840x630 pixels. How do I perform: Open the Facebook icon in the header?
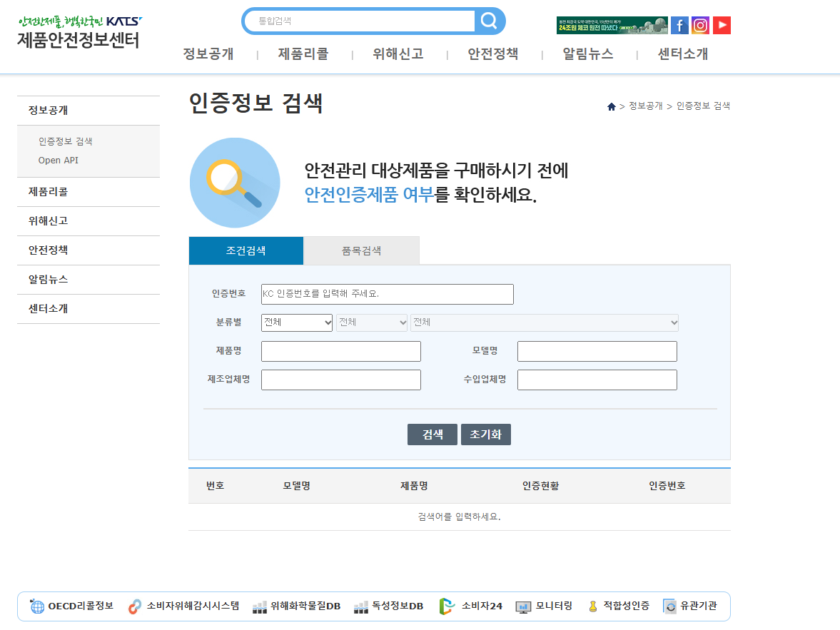[x=679, y=25]
